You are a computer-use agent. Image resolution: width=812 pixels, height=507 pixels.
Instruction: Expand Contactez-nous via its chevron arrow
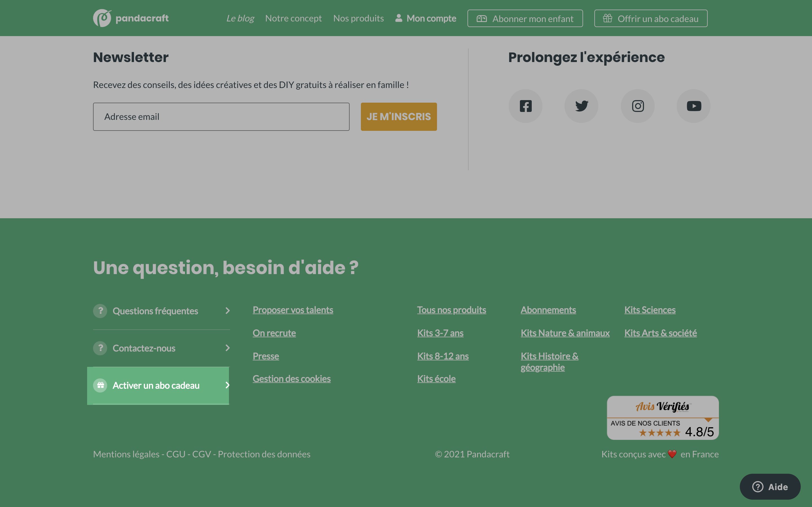228,348
